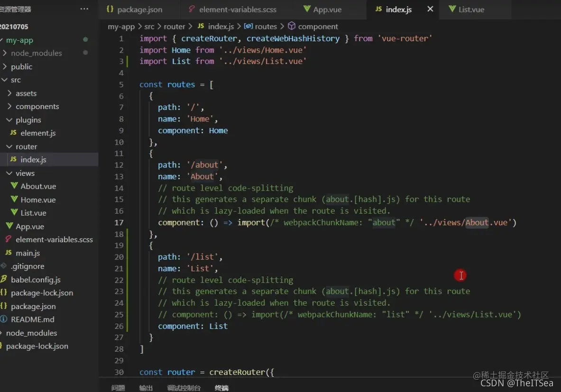The height and width of the screenshot is (392, 561).
Task: Click the index.js breadcrumb segment
Action: tap(221, 27)
